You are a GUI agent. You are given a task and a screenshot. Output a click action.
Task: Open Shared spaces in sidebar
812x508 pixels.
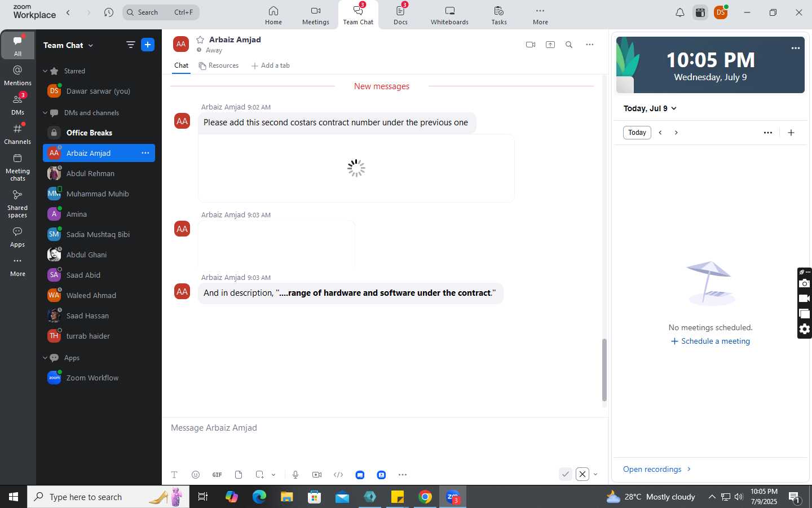(x=17, y=204)
